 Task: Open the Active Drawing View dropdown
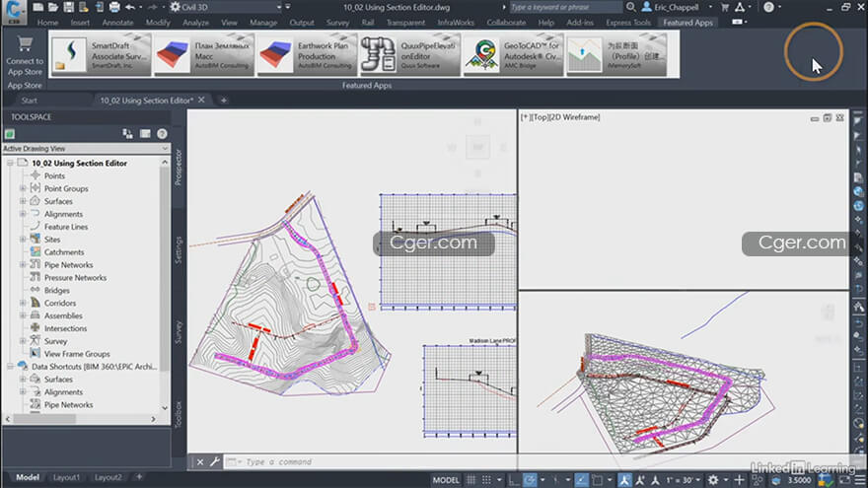[x=86, y=148]
